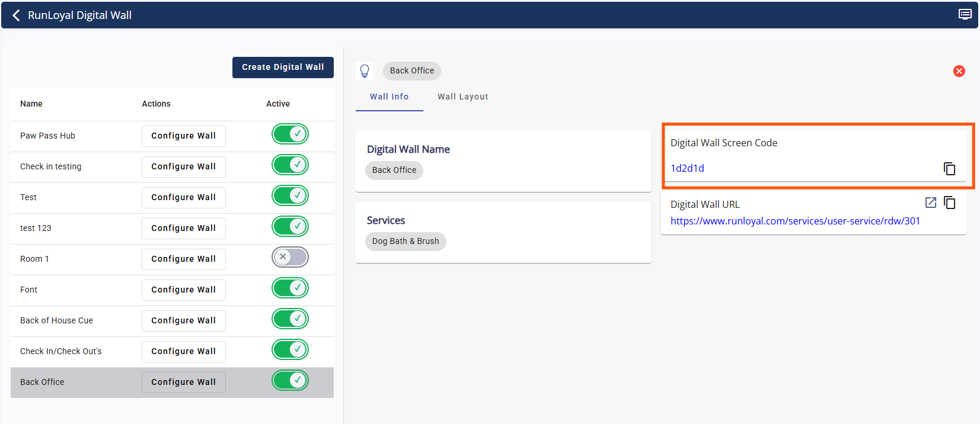Toggle the Test wall active switch
Viewport: 980px width, 424px height.
pyautogui.click(x=290, y=196)
